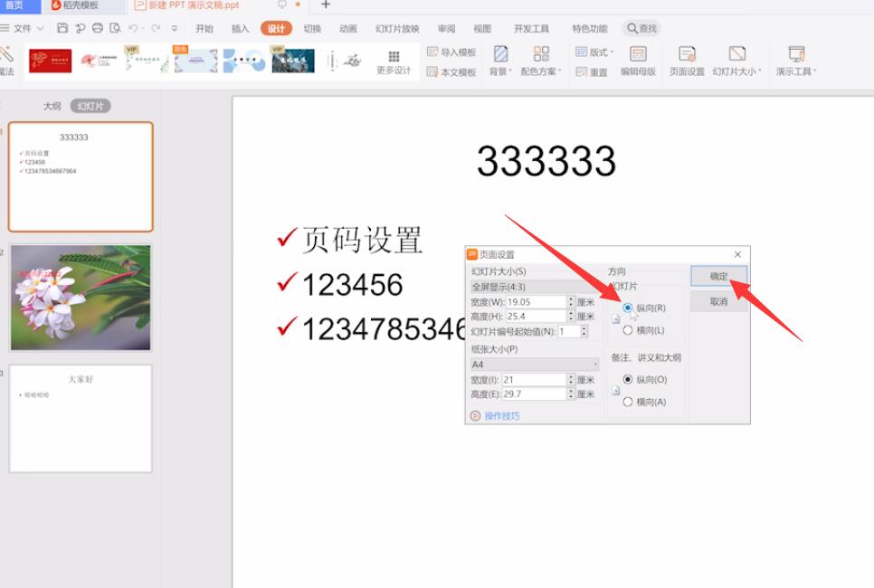Click the 重置 reset button
Screen dimensions: 874x588
click(x=592, y=71)
